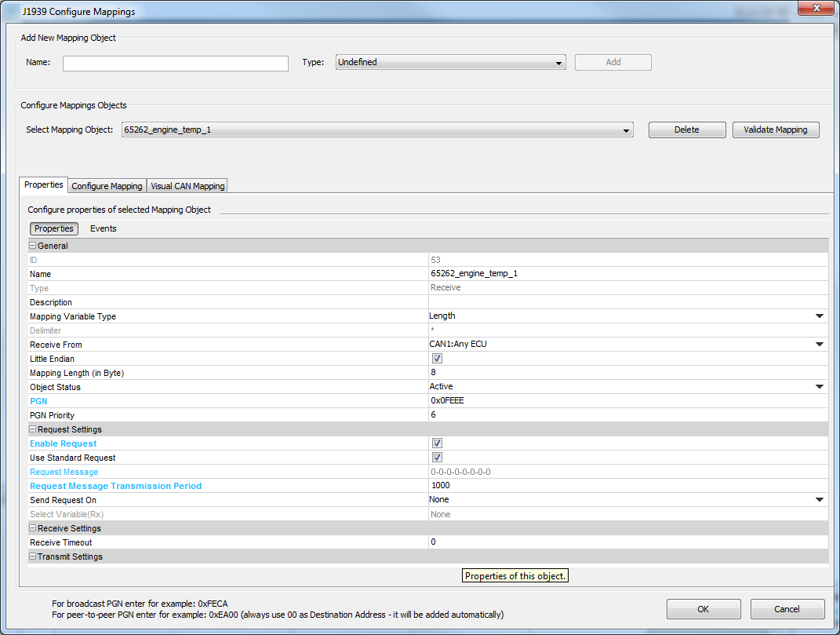Viewport: 840px width, 635px height.
Task: Uncheck Use Standard Request
Action: click(x=437, y=457)
